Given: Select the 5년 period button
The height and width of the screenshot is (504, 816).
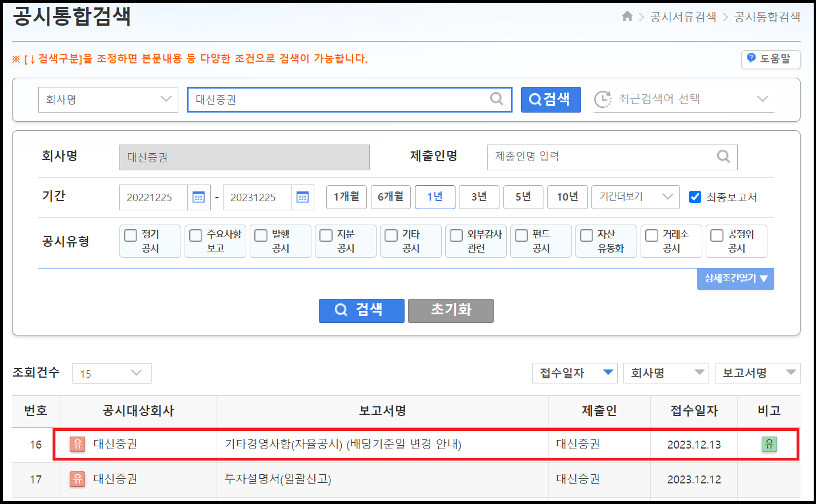Looking at the screenshot, I should (x=523, y=197).
